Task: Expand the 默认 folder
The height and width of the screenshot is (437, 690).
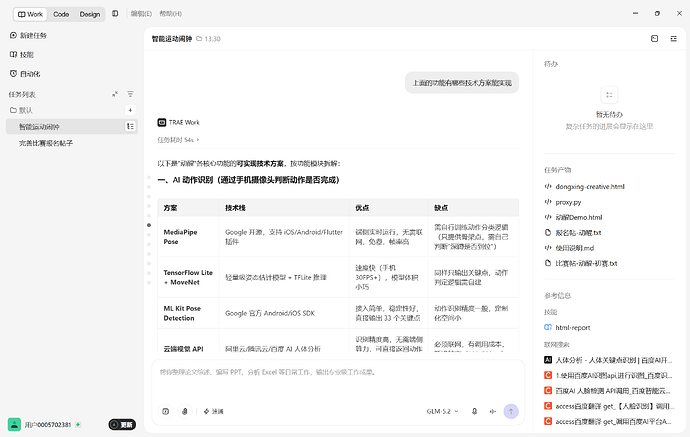Action: tap(21, 110)
